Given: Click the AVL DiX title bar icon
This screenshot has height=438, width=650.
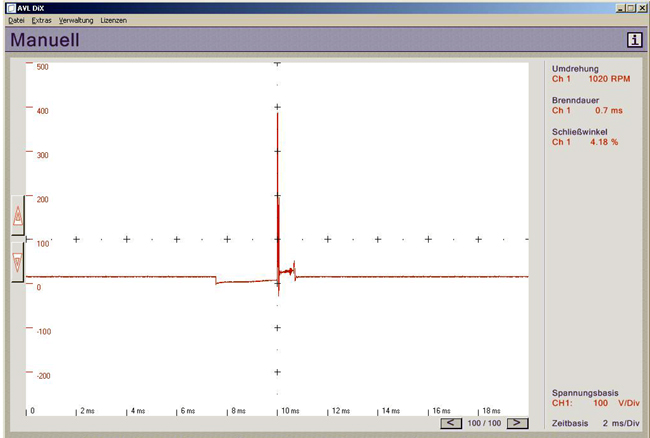Looking at the screenshot, I should point(11,8).
